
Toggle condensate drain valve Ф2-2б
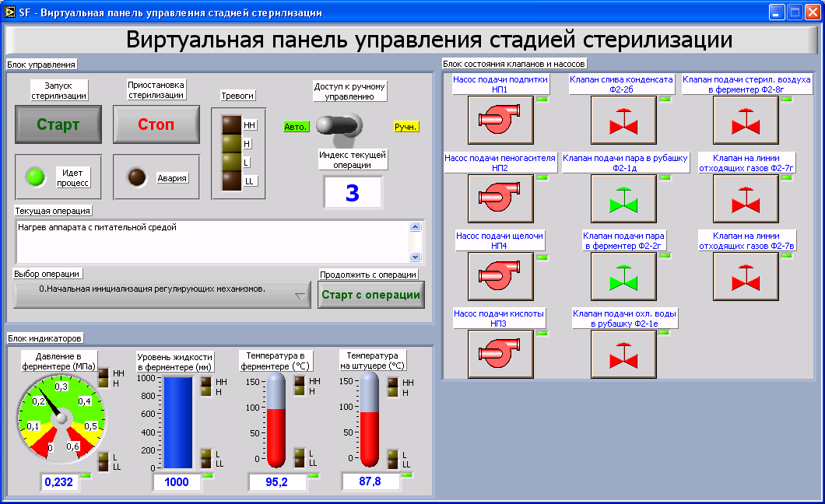623,121
